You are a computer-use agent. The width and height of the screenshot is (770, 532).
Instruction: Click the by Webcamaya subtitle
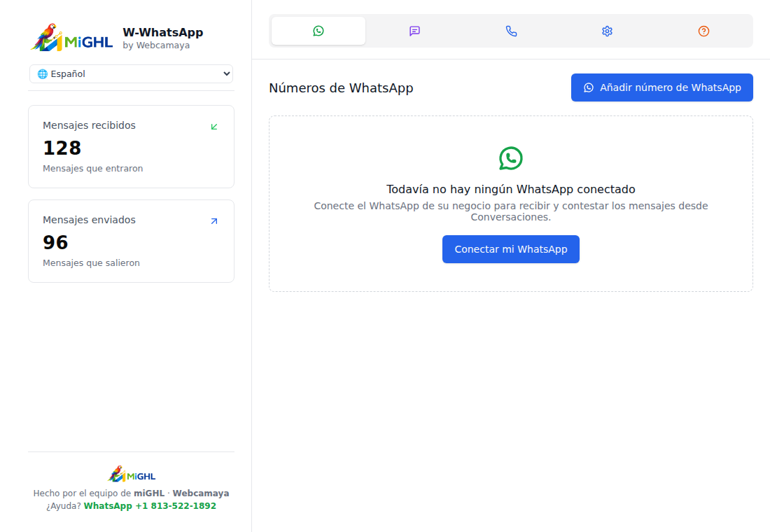coord(156,45)
